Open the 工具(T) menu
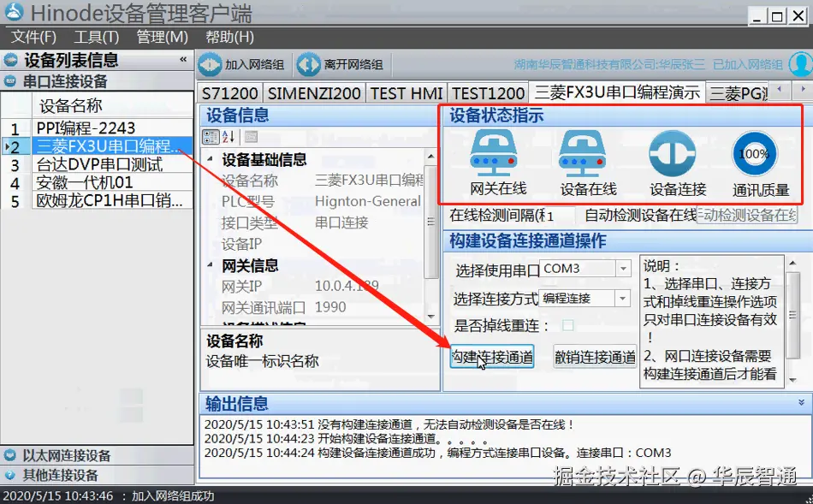Screen dimensions: 813x504 tap(96, 37)
